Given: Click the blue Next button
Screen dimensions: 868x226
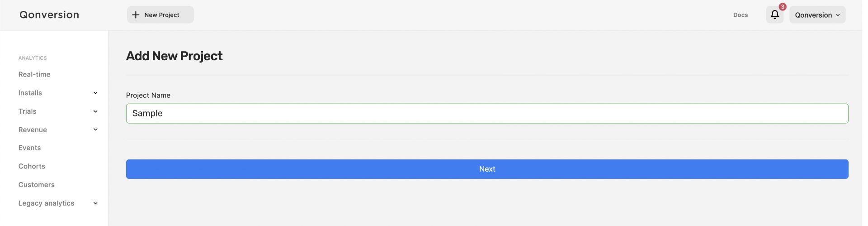Looking at the screenshot, I should click(487, 169).
